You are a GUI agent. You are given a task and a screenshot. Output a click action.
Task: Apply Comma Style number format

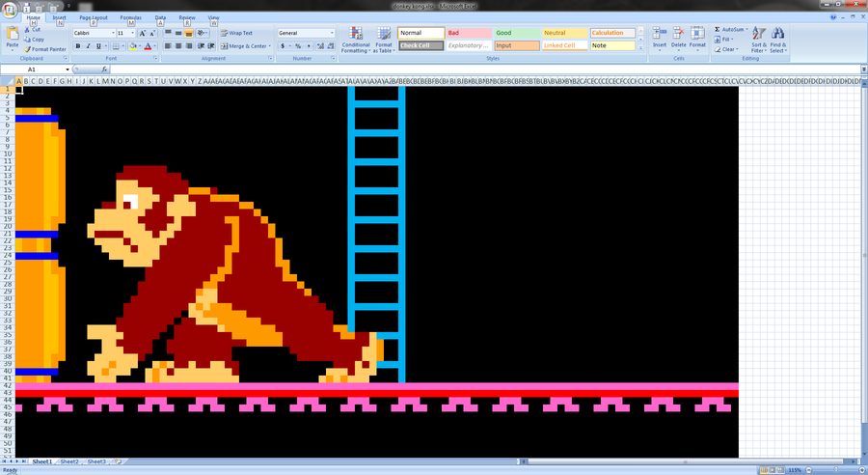point(309,46)
